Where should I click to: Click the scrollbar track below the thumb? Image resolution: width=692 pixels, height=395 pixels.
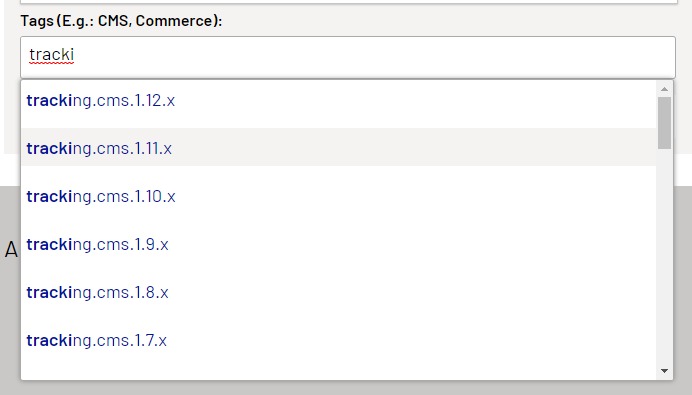click(x=664, y=256)
